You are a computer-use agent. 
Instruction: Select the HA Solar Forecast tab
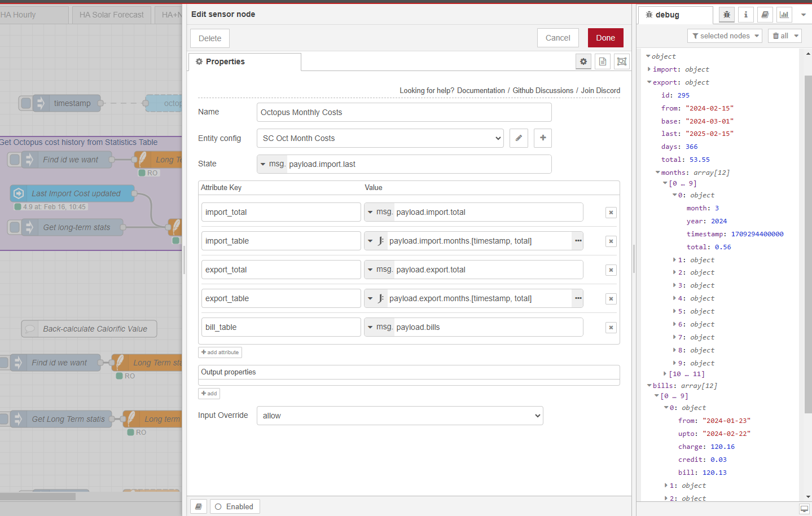(x=111, y=15)
